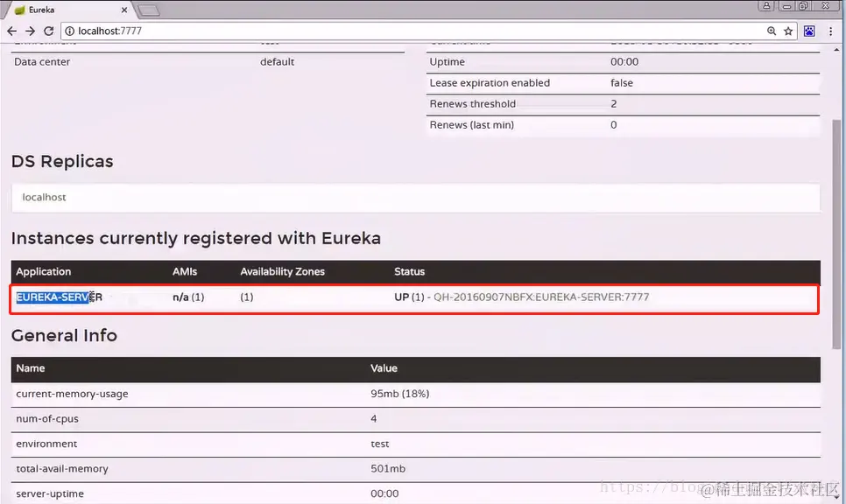Click the Instances currently registered with Eureka heading

point(196,238)
